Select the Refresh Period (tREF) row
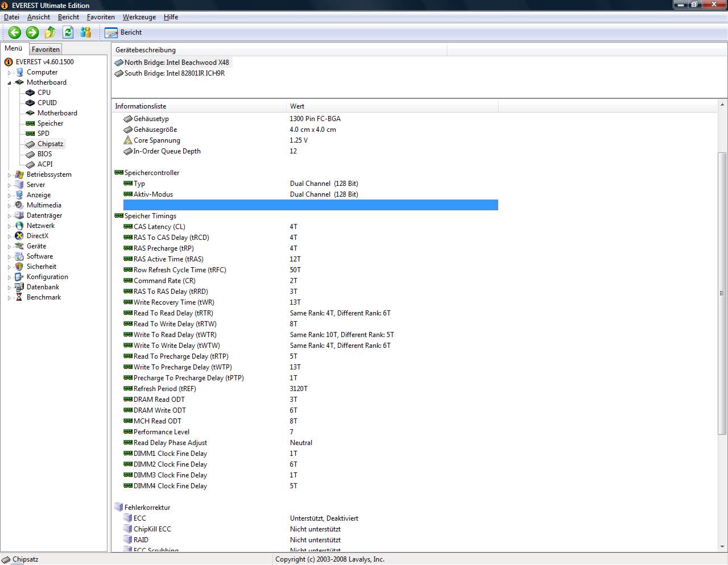 click(x=311, y=389)
